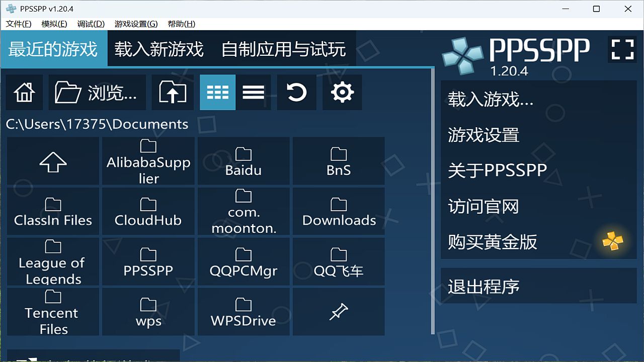Go to the home directory icon
The image size is (644, 362).
point(24,93)
